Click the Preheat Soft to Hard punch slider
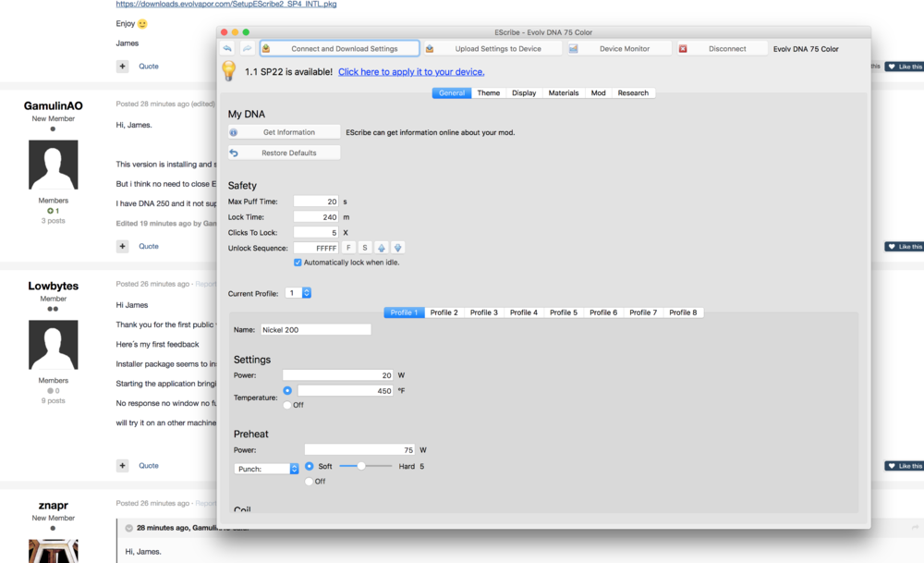This screenshot has height=563, width=924. click(x=360, y=466)
